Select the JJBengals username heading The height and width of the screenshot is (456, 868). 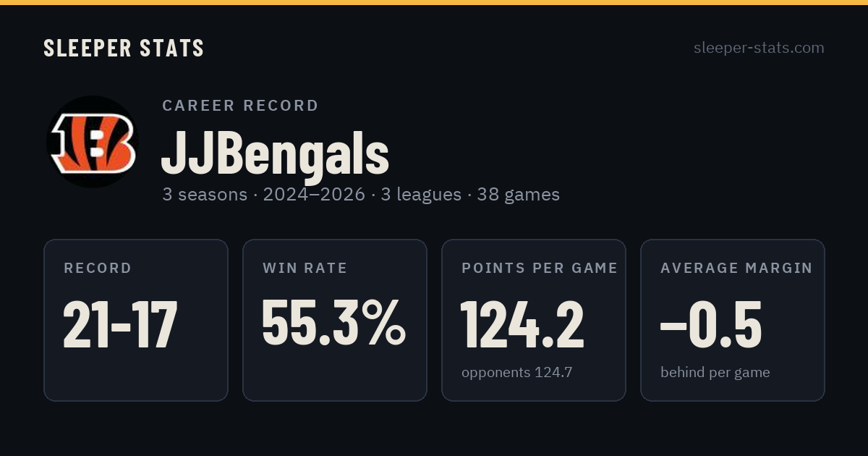[275, 153]
